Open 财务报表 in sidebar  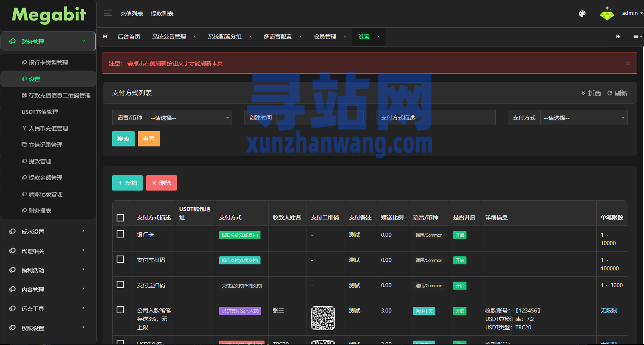coord(48,211)
